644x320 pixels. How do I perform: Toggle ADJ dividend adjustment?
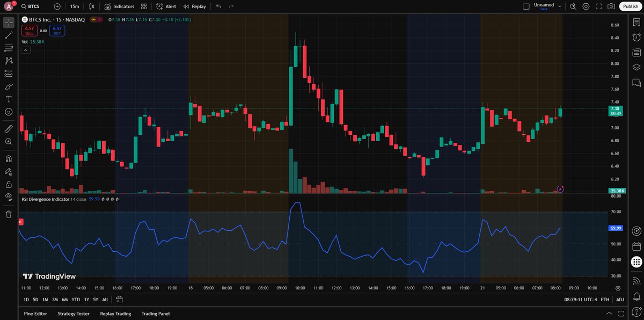[620, 300]
